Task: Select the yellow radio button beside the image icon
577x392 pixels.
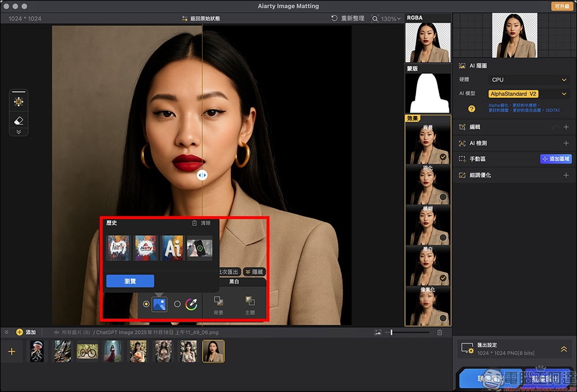Action: [x=147, y=304]
